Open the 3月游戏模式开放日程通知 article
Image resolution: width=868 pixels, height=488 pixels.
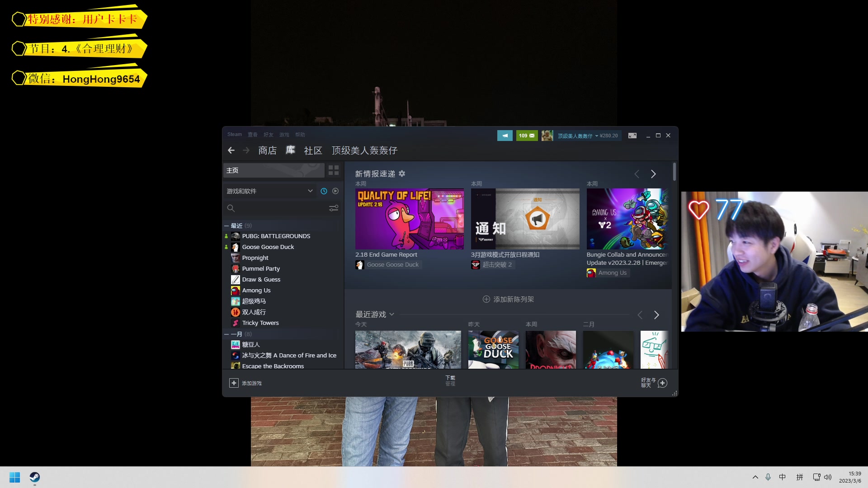pos(505,255)
